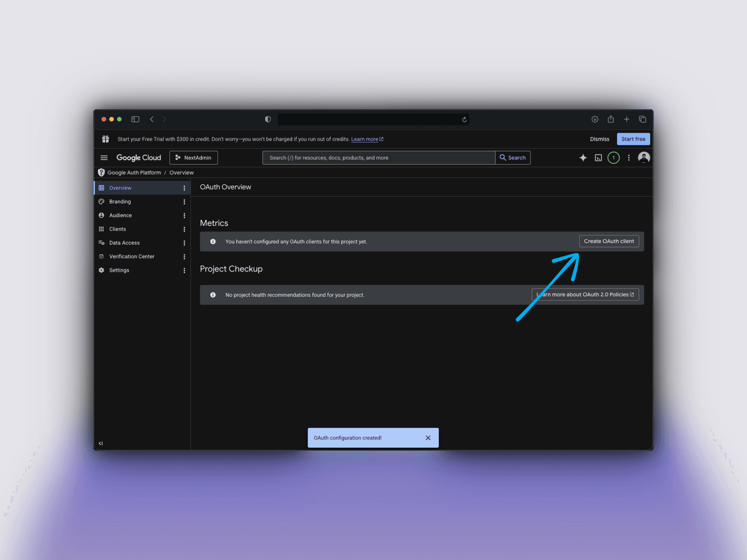Click the Start free button
747x560 pixels.
633,139
